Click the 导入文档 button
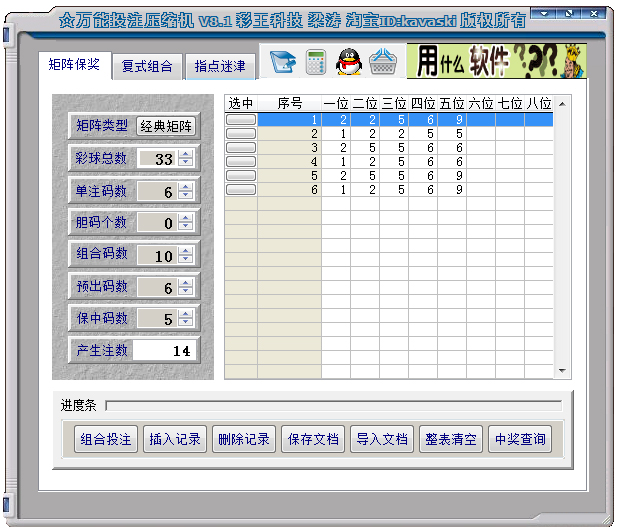The height and width of the screenshot is (532, 617). [x=382, y=439]
